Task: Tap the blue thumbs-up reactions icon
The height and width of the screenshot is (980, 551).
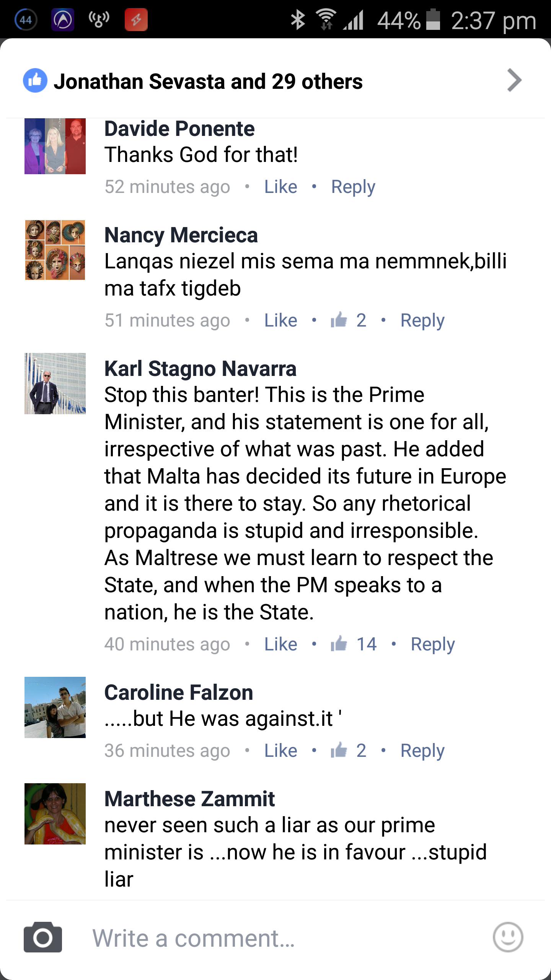Action: (x=35, y=81)
